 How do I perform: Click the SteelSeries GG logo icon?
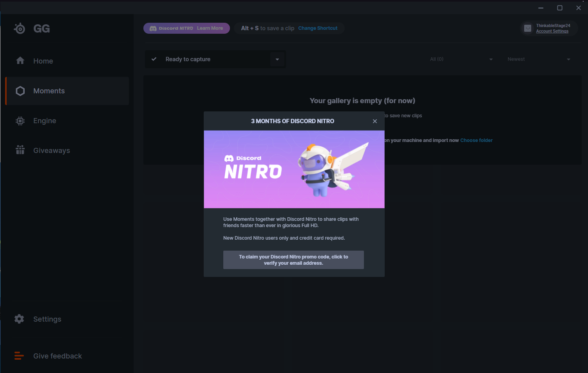(20, 28)
